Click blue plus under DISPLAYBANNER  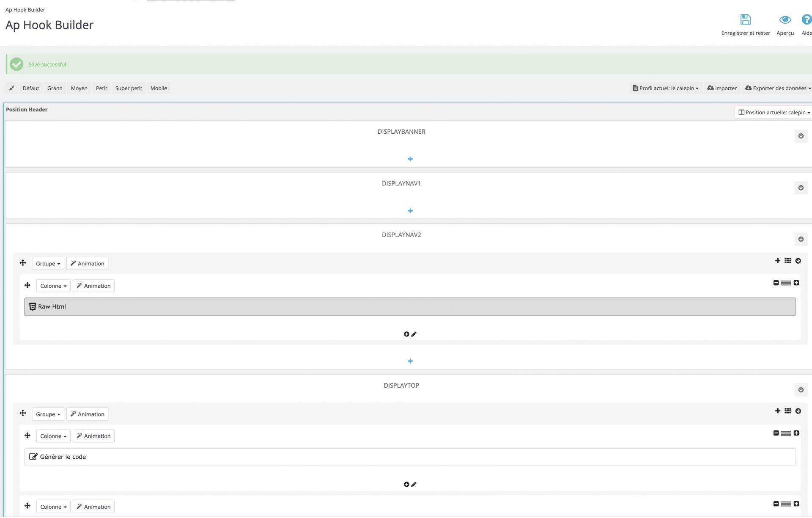[x=410, y=159]
